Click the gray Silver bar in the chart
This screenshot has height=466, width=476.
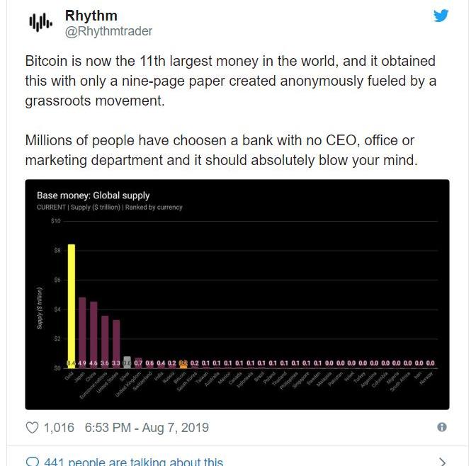127,361
